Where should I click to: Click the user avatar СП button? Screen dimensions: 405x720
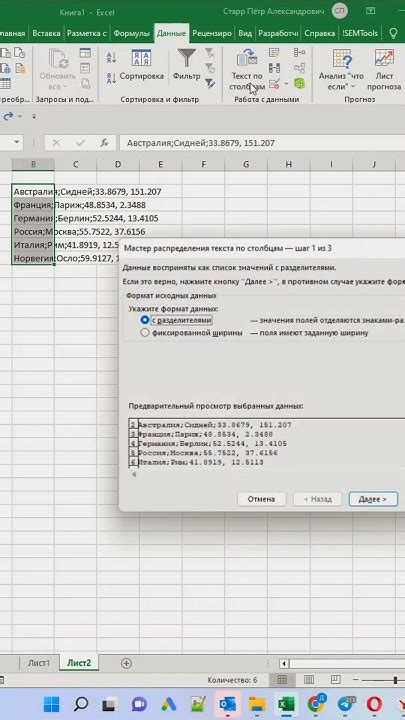pos(340,11)
